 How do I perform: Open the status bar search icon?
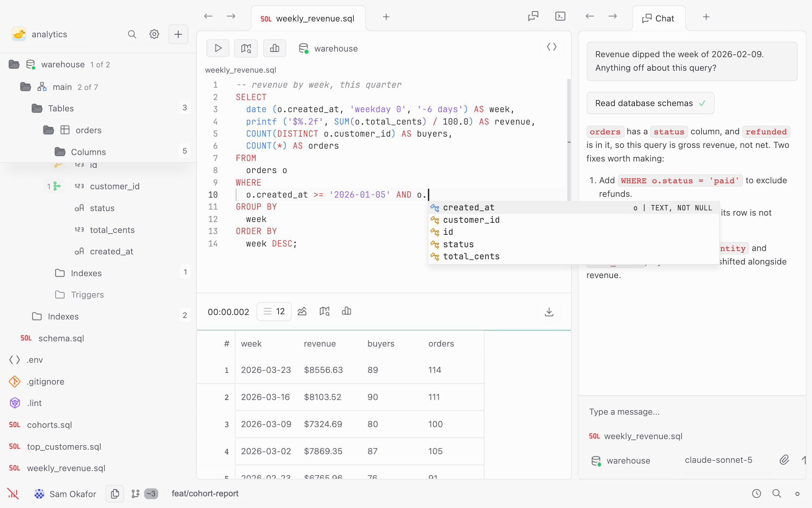pos(777,493)
